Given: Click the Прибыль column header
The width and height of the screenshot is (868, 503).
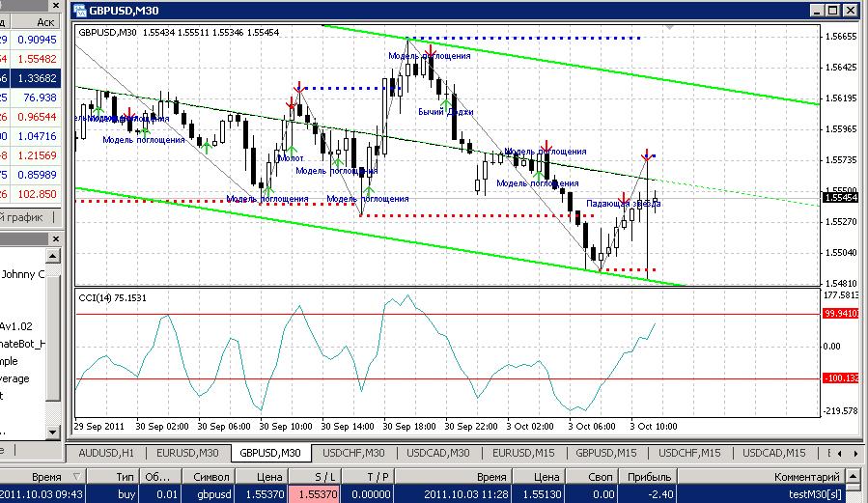Looking at the screenshot, I should [649, 476].
